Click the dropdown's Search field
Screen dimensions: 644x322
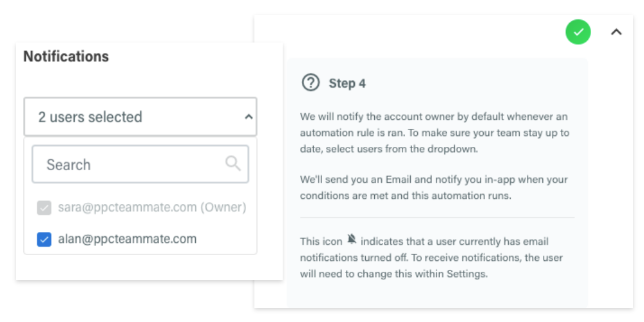pyautogui.click(x=140, y=164)
